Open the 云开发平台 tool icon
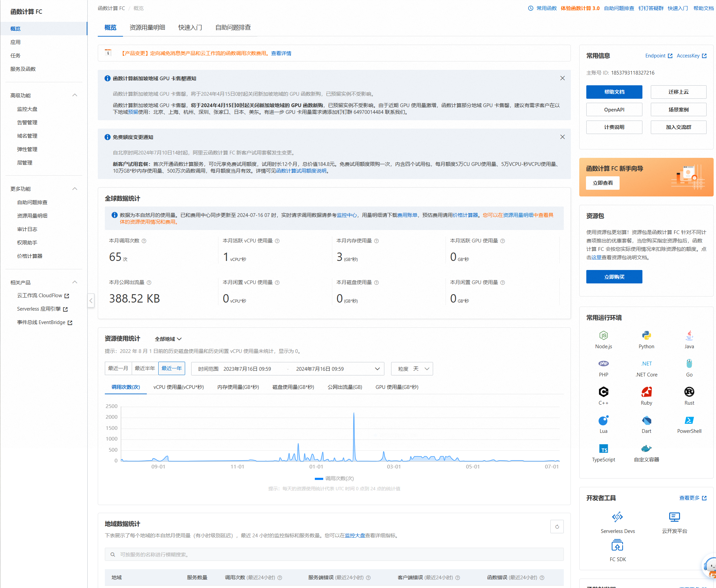The width and height of the screenshot is (716, 588). (x=674, y=517)
